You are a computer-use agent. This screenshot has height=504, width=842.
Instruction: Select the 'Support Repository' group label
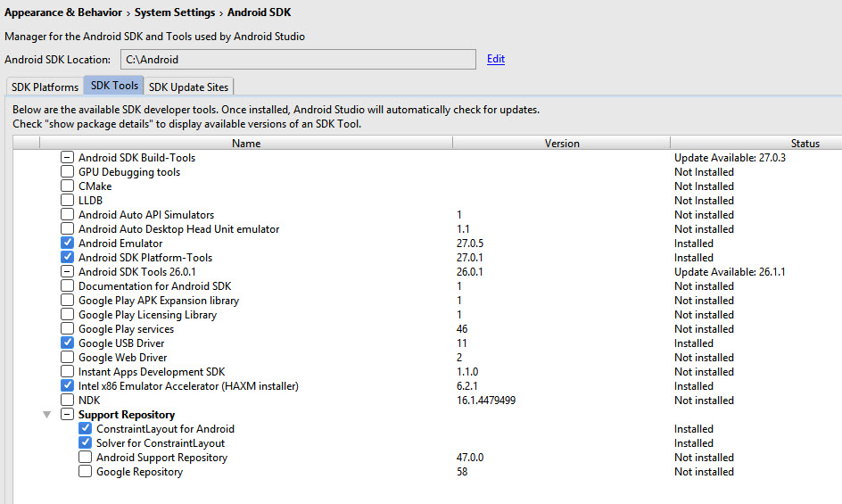(127, 414)
